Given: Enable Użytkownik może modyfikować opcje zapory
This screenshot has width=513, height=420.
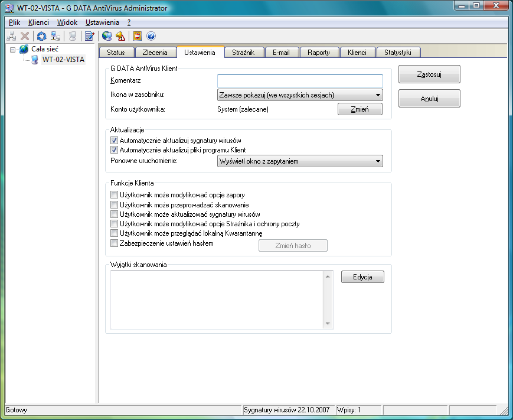Looking at the screenshot, I should [x=114, y=195].
